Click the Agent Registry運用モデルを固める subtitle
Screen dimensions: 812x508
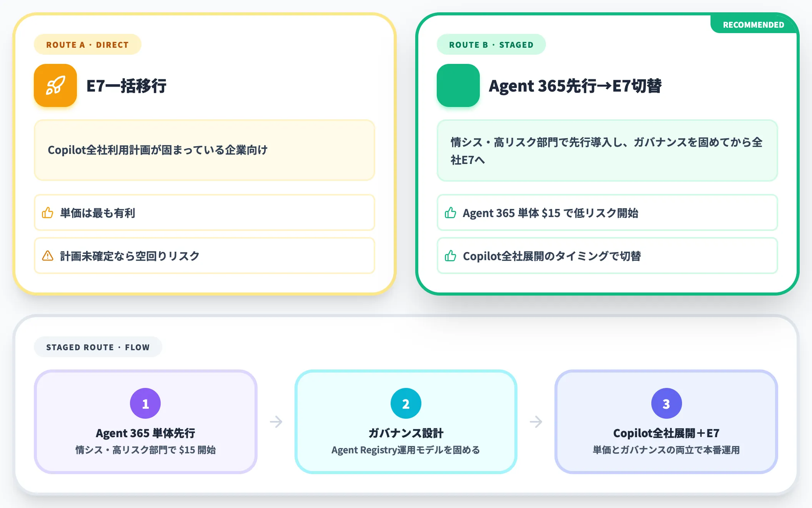point(406,450)
